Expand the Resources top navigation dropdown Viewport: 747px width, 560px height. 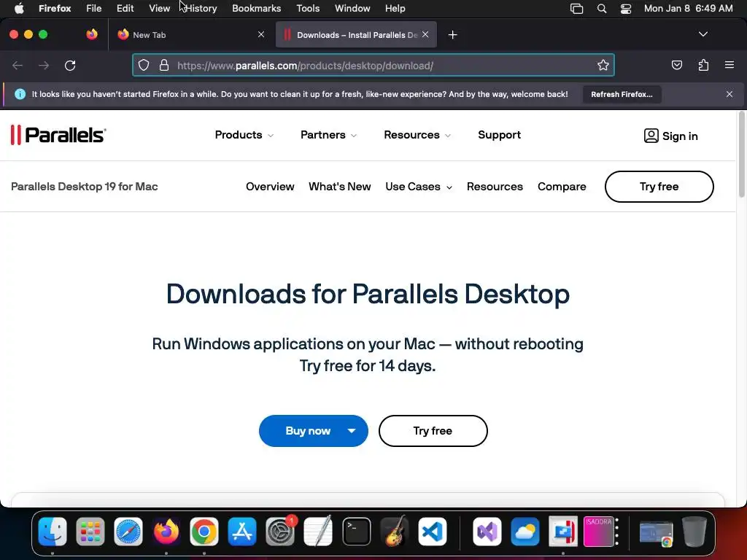click(417, 135)
